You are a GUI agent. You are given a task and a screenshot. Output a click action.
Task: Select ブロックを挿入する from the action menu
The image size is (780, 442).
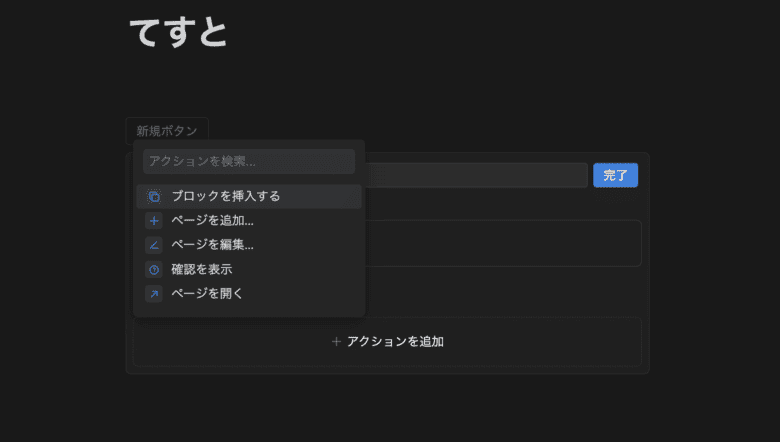tap(225, 196)
